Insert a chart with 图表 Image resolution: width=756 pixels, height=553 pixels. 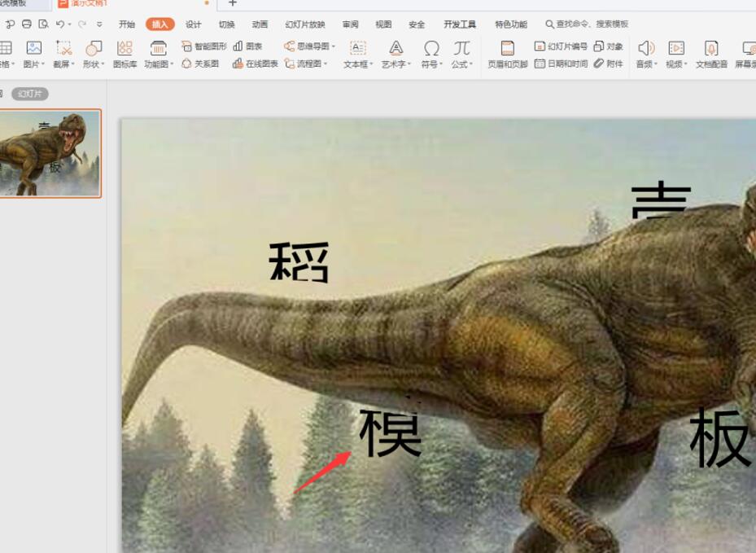(x=248, y=46)
